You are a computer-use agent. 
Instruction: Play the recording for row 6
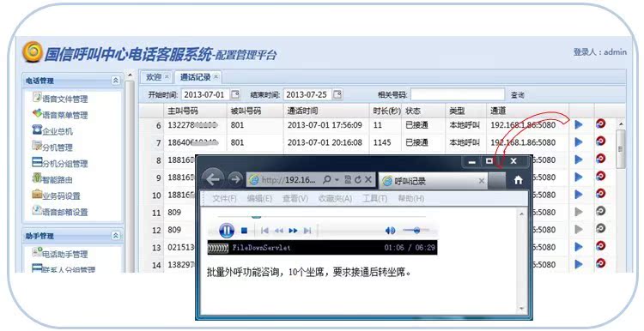click(579, 124)
